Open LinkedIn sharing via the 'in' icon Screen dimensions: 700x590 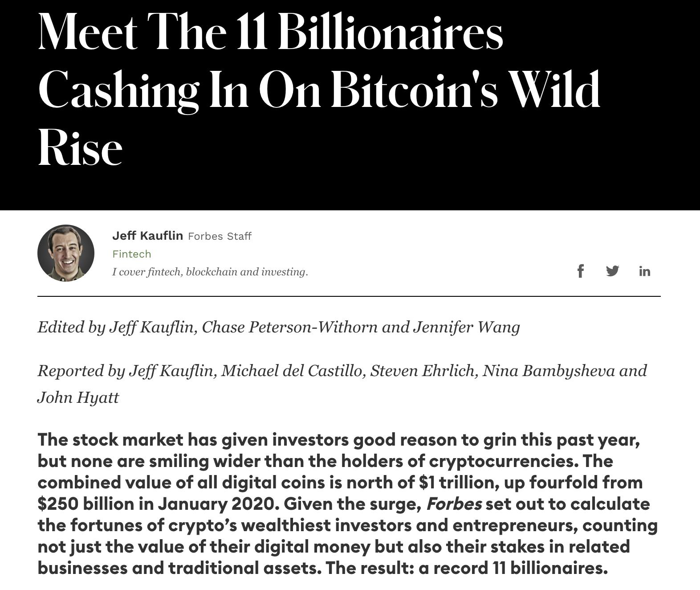(644, 270)
